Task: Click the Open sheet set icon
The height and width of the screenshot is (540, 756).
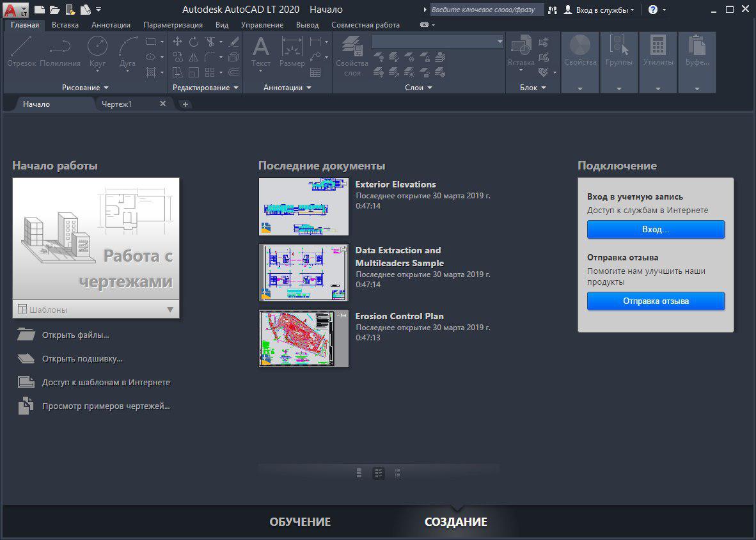Action: click(x=26, y=358)
